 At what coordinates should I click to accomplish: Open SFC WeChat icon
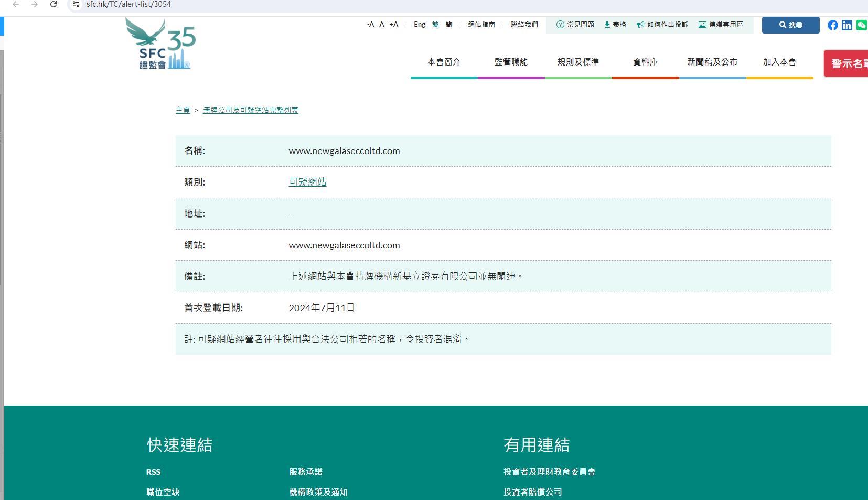tap(862, 25)
